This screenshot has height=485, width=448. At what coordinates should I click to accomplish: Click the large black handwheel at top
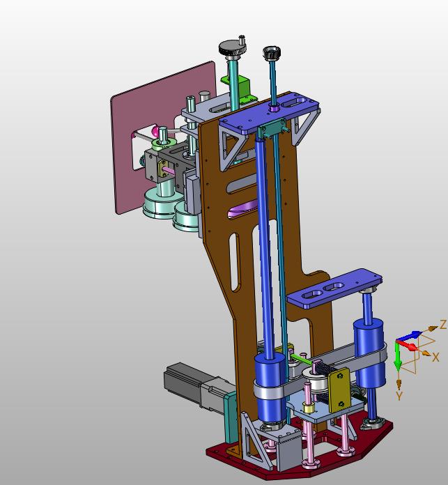pyautogui.click(x=232, y=48)
